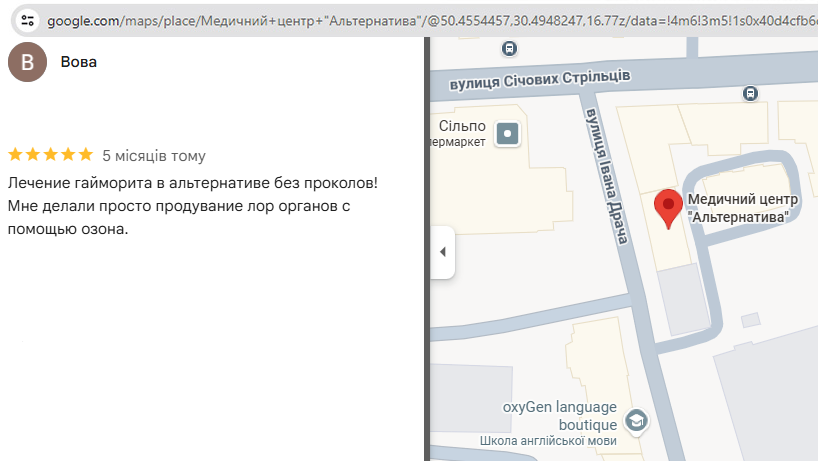This screenshot has height=461, width=818.
Task: Collapse the side panel with arrow button
Action: pos(442,252)
